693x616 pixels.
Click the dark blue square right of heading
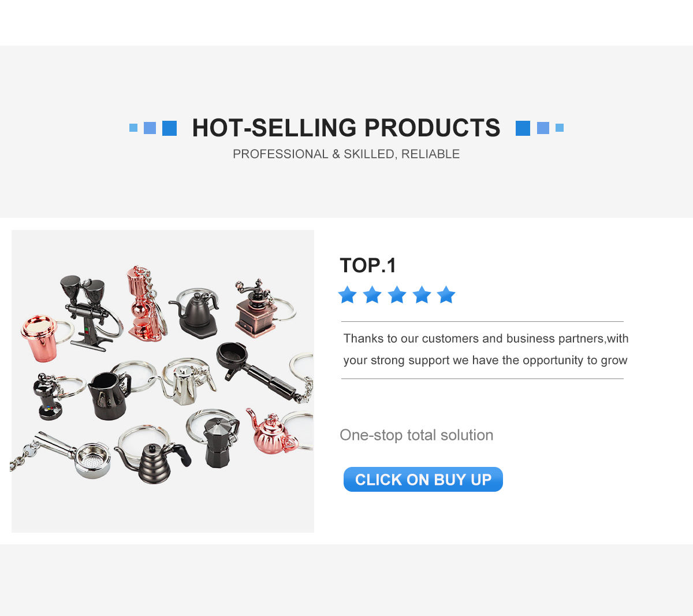coord(523,128)
